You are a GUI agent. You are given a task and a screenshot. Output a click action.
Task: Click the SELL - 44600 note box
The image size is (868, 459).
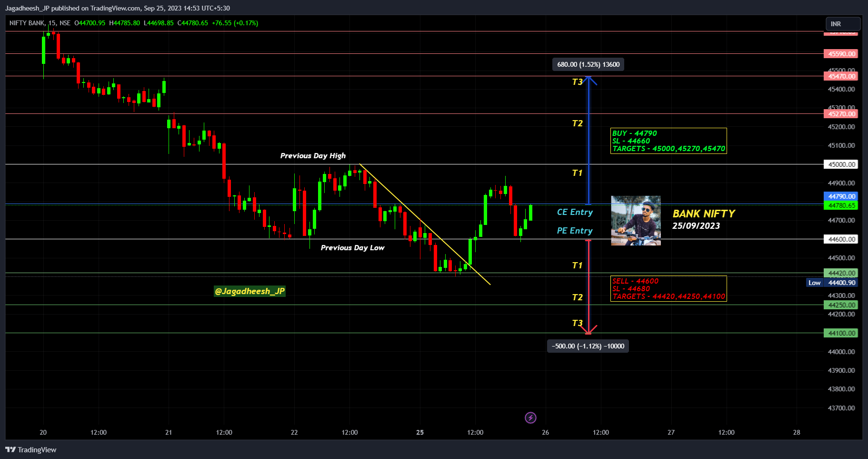(x=668, y=288)
